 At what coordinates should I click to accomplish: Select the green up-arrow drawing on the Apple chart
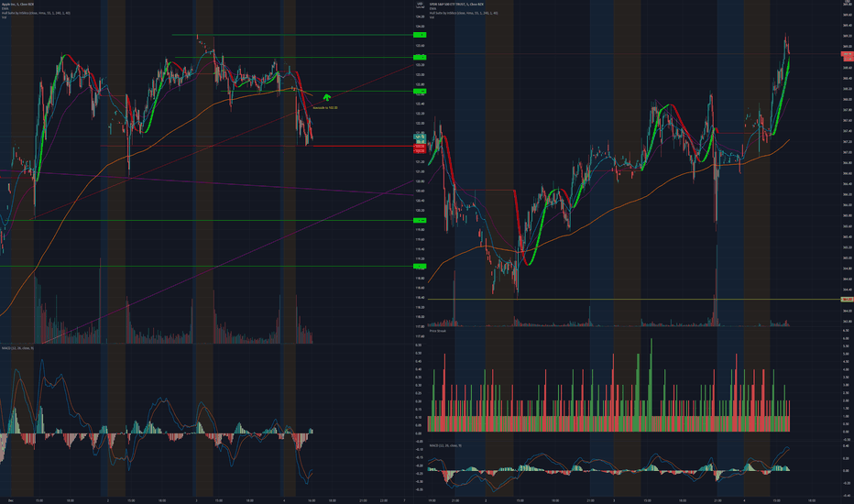click(326, 97)
